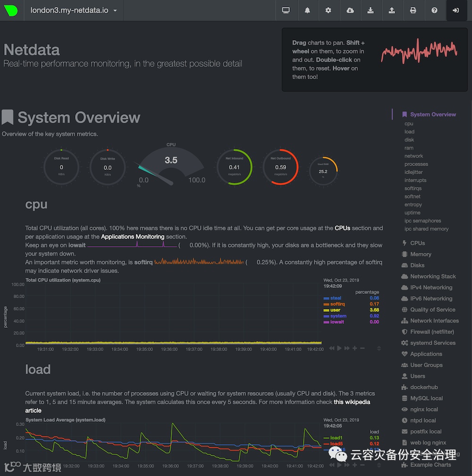Click the MySQL local database icon
The height and width of the screenshot is (476, 472).
coord(405,398)
